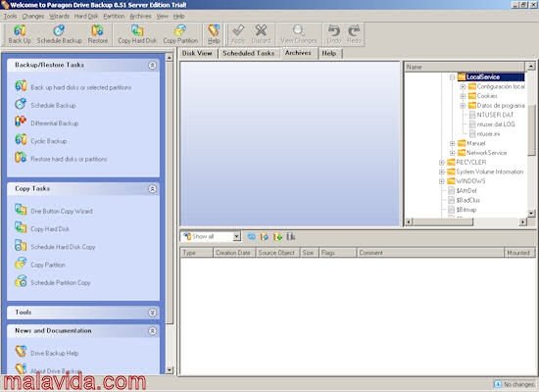
Task: Click tree horizontal scrollbar right arrow
Action: (x=523, y=222)
